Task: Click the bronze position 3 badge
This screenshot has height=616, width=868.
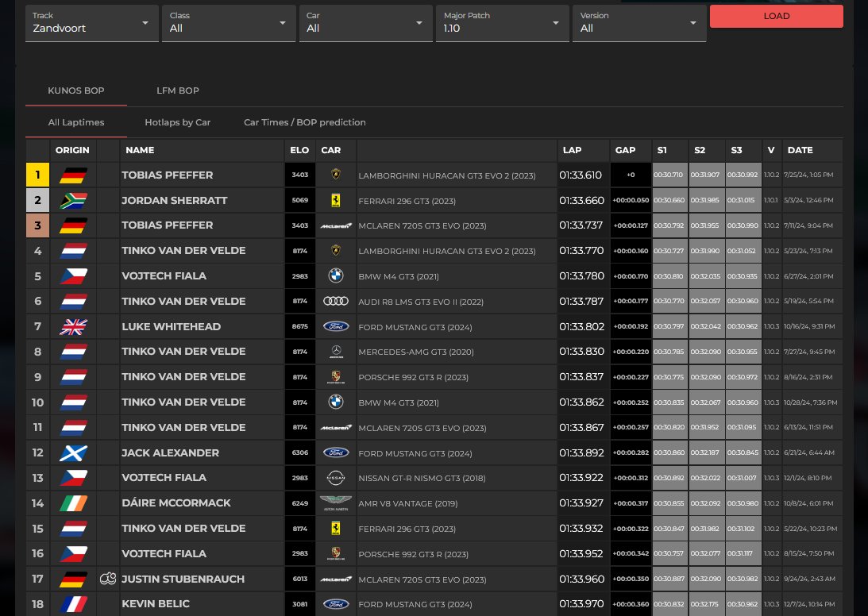Action: click(37, 225)
